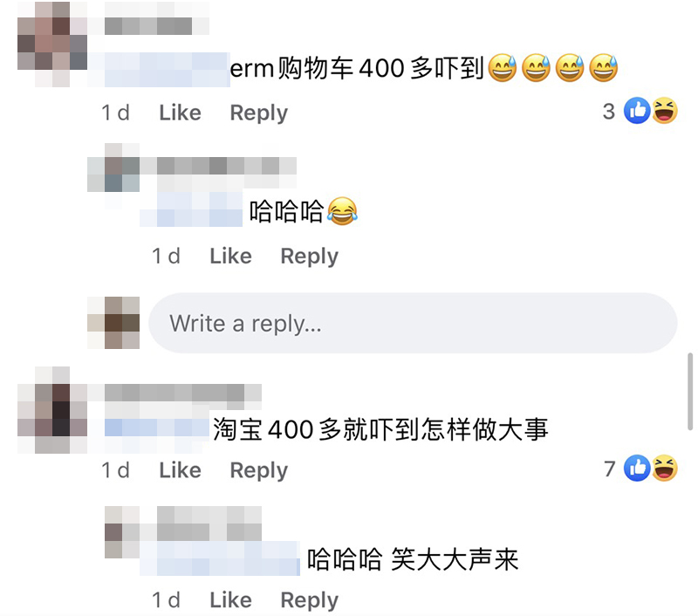Like the 哈哈哈 笑大大声来 reply
Viewport: 698px width, 616px height.
(x=230, y=600)
